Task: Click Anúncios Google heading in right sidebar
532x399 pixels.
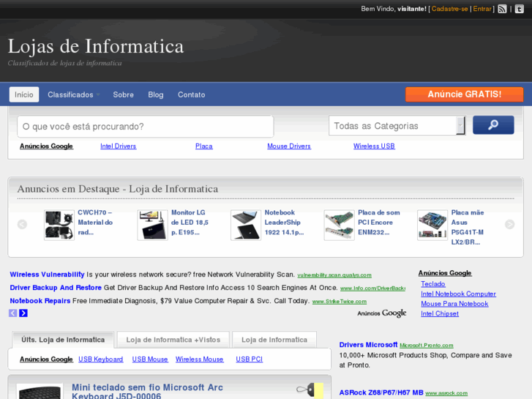Action: click(x=445, y=273)
